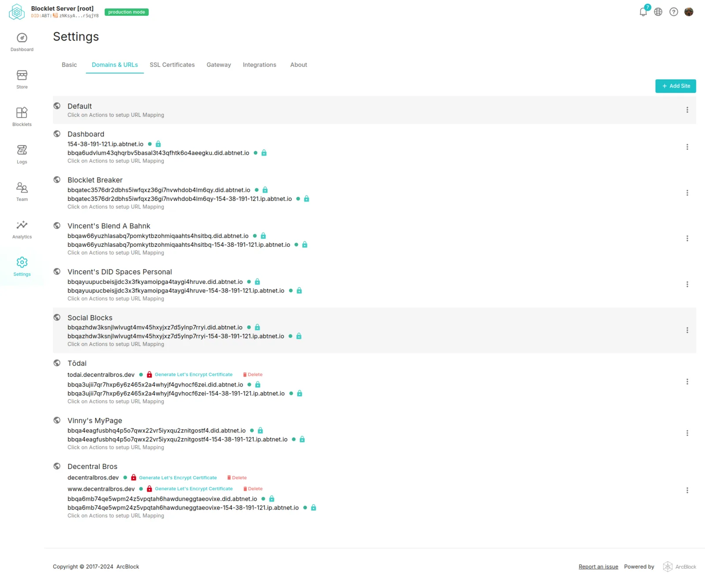Open the Dashboard sidebar icon
The image size is (705, 588).
(22, 38)
